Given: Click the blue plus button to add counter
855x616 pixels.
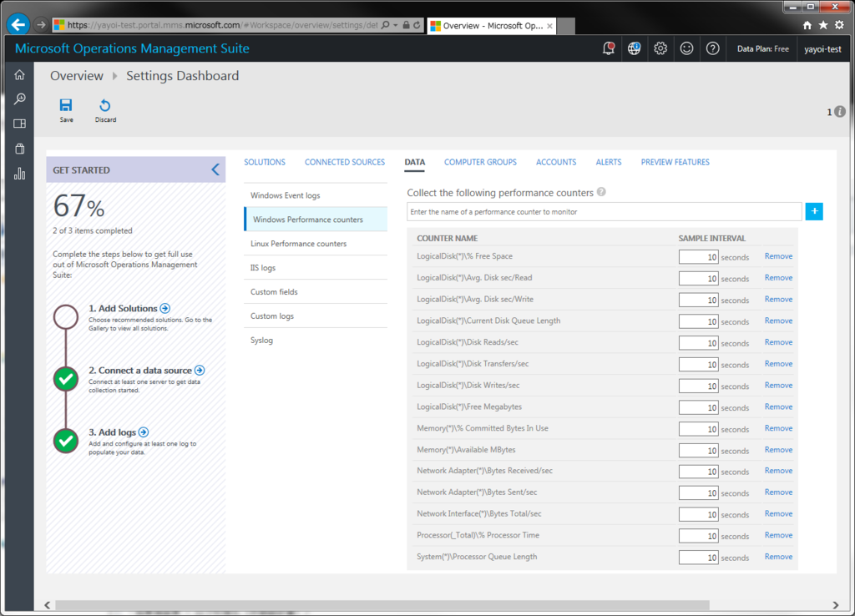Looking at the screenshot, I should [814, 211].
